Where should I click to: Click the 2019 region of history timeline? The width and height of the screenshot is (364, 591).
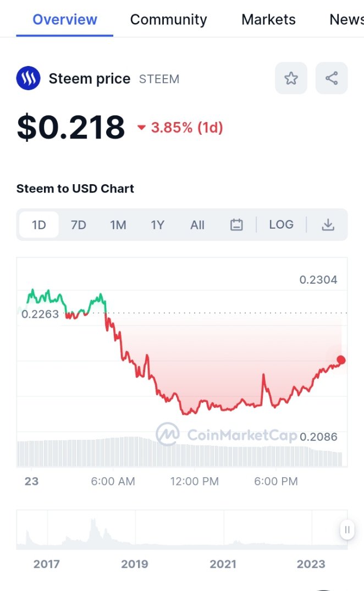[135, 564]
